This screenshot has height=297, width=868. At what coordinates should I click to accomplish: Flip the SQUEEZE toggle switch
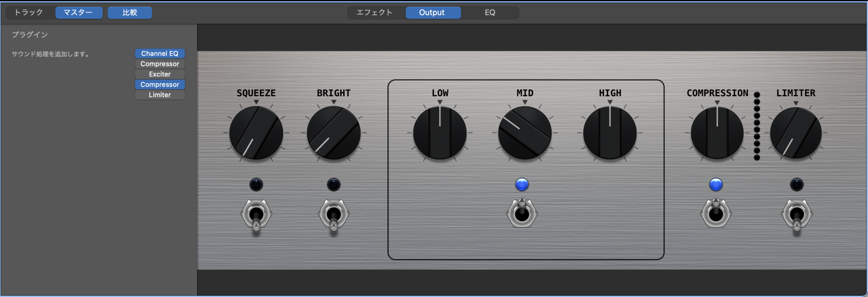256,215
